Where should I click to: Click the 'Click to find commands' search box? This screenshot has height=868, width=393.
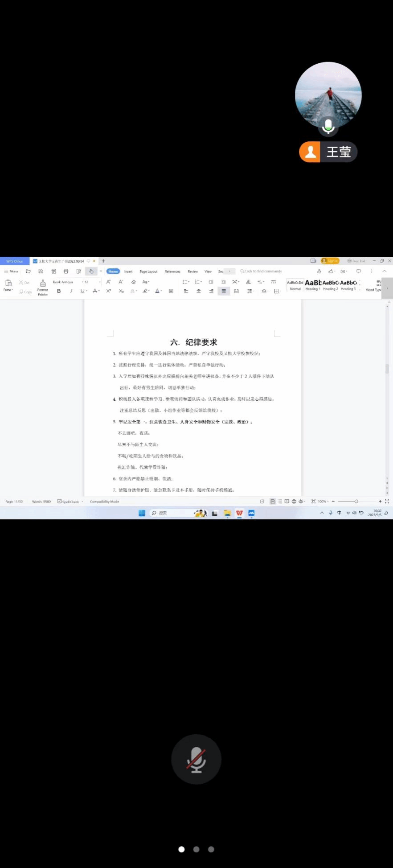coord(262,271)
